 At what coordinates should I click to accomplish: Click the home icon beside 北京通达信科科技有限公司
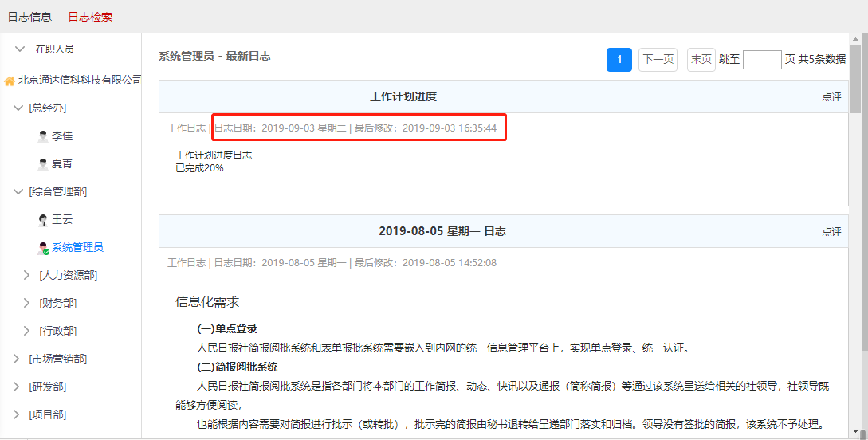[x=9, y=81]
